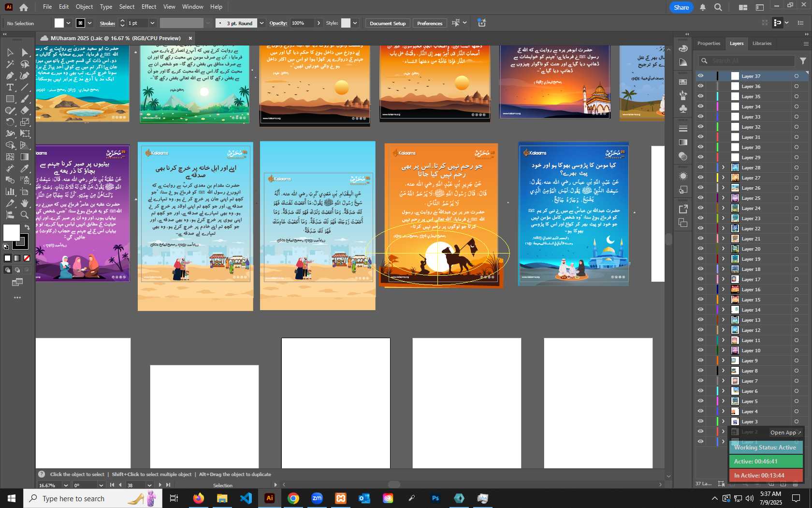This screenshot has width=812, height=508.
Task: Click the large white Fill swatch
Action: pyautogui.click(x=12, y=233)
